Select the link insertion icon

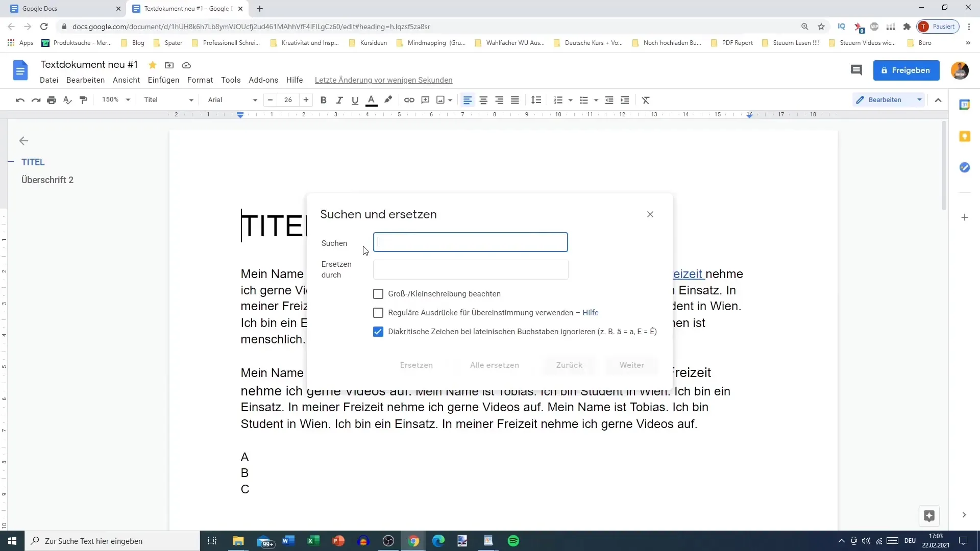click(x=409, y=99)
